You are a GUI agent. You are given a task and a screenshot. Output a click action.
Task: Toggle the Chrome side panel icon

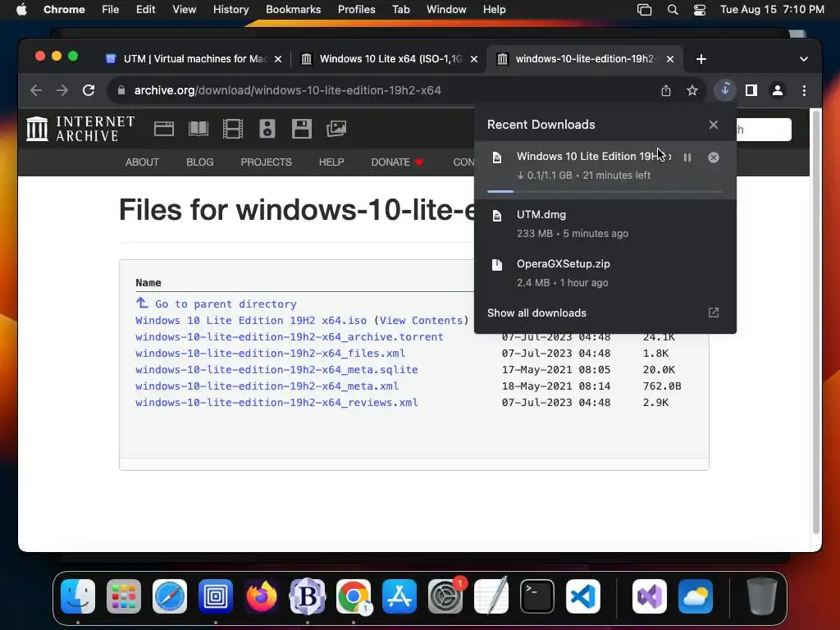pos(751,90)
